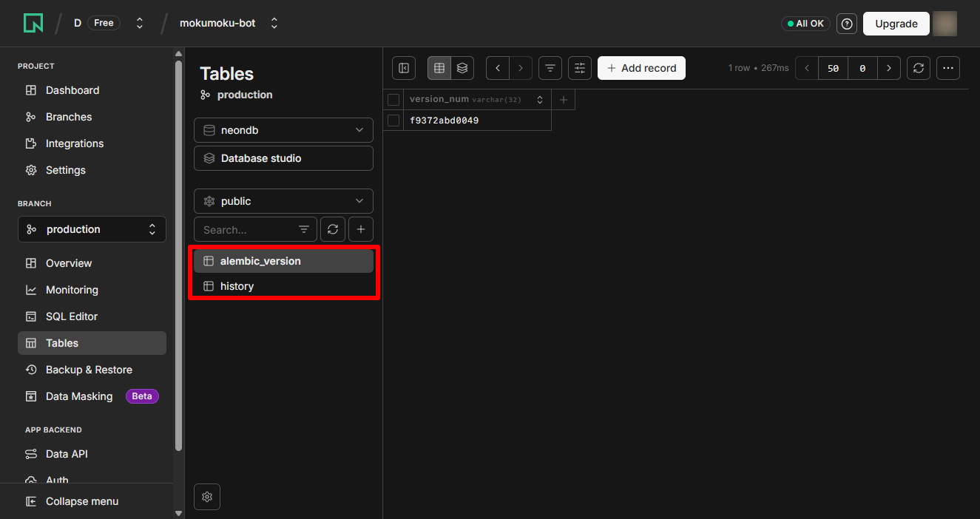The width and height of the screenshot is (980, 519).
Task: Check the f9372abd0049 row checkbox
Action: tap(393, 121)
